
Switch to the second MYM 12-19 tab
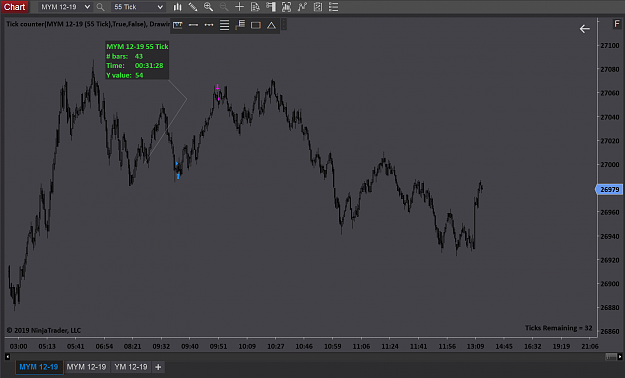86,367
